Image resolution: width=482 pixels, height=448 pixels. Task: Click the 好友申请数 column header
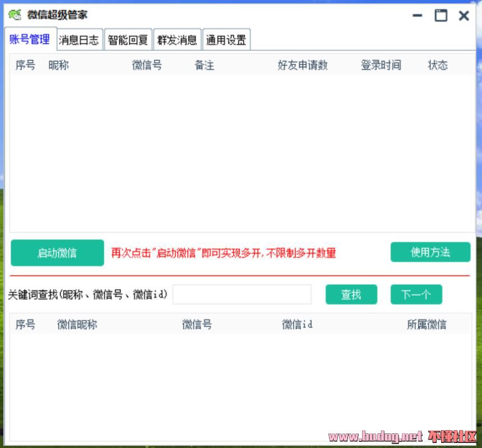pyautogui.click(x=303, y=65)
